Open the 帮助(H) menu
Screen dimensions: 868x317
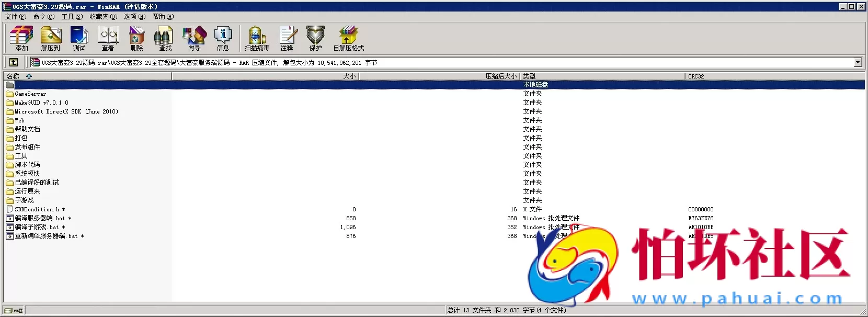[163, 17]
